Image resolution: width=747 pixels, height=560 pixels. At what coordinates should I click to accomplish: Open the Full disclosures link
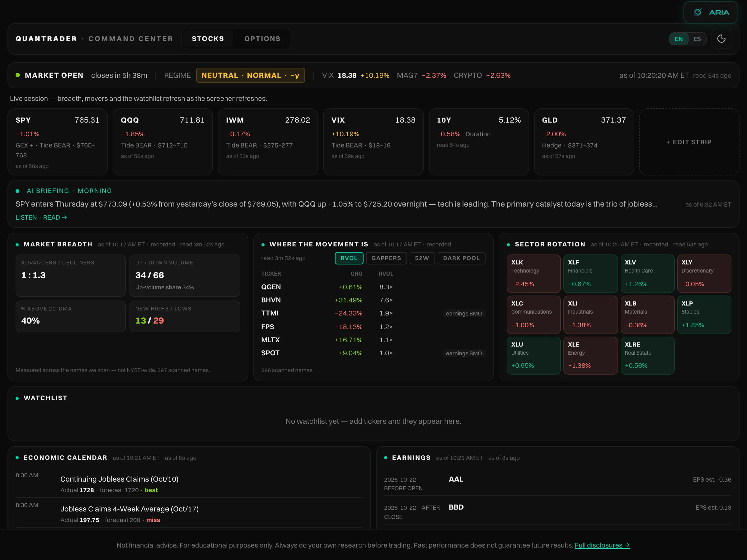click(x=602, y=545)
